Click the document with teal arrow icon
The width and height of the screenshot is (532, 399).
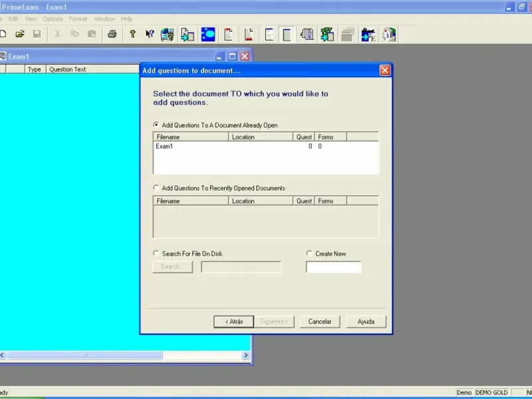[x=188, y=35]
